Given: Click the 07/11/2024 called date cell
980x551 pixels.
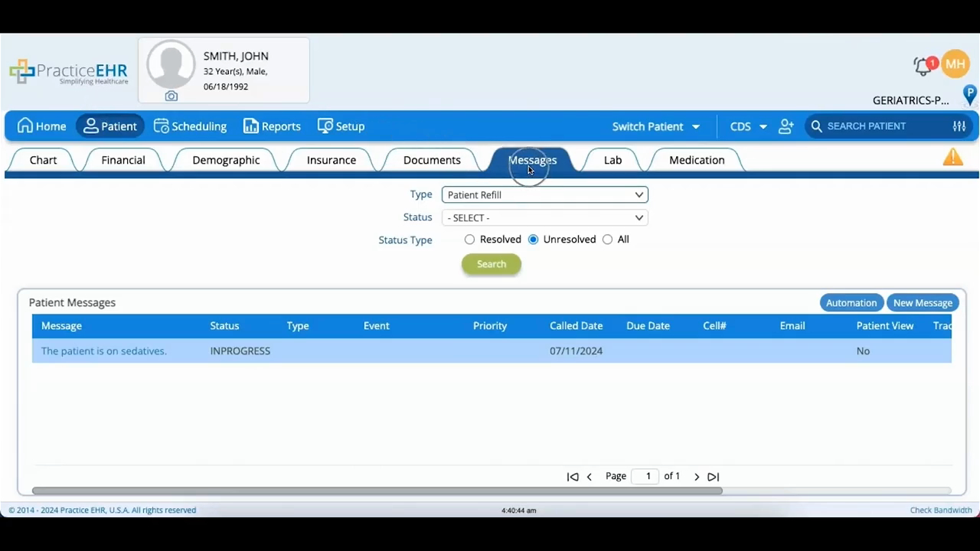Looking at the screenshot, I should [576, 351].
